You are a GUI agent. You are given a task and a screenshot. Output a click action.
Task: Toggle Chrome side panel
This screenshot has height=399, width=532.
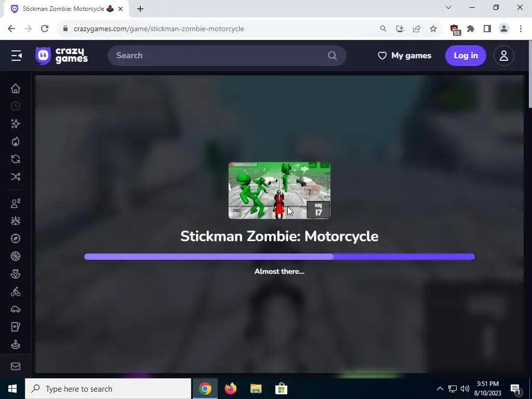tap(487, 29)
